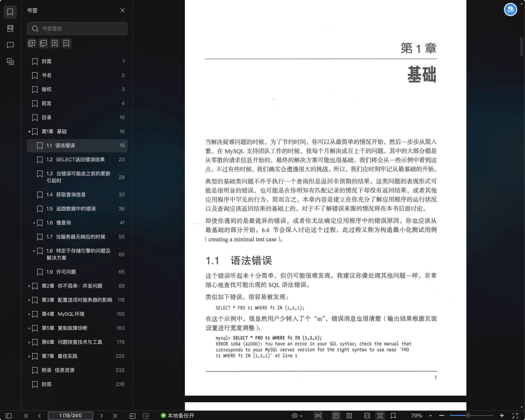
Task: Go to the last page
Action: point(115,416)
